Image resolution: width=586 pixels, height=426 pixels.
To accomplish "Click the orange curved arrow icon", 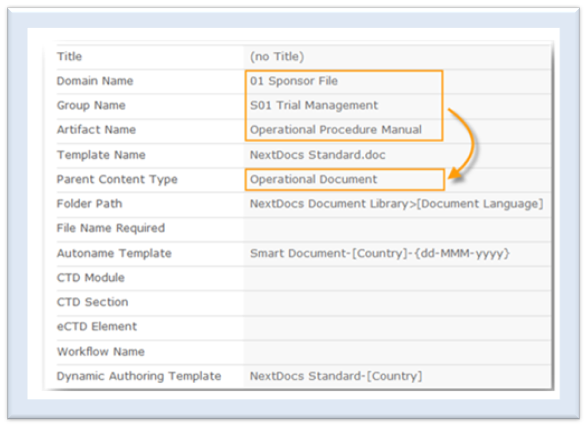I will point(461,144).
